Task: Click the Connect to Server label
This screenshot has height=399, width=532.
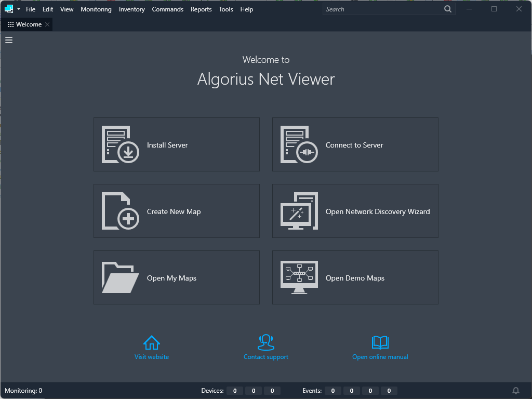Action: 354,145
